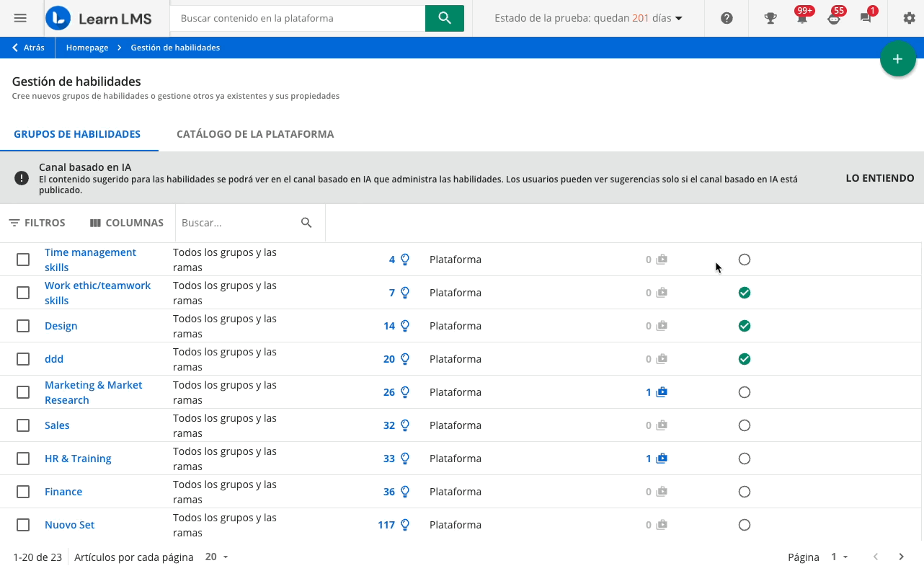Click the previous page arrow
Image resolution: width=924 pixels, height=571 pixels.
click(x=876, y=557)
